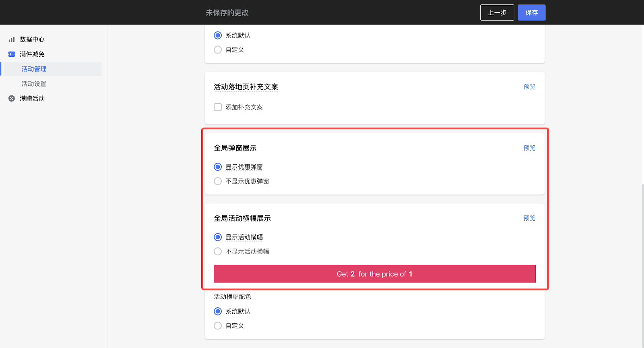This screenshot has height=348, width=644.
Task: Preview the 全局弹窗展示 section
Action: 529,148
